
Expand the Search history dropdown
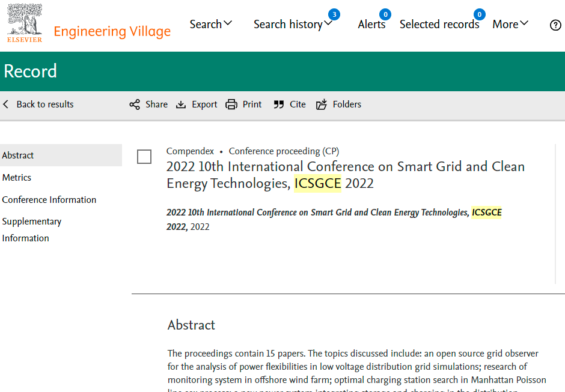click(293, 24)
